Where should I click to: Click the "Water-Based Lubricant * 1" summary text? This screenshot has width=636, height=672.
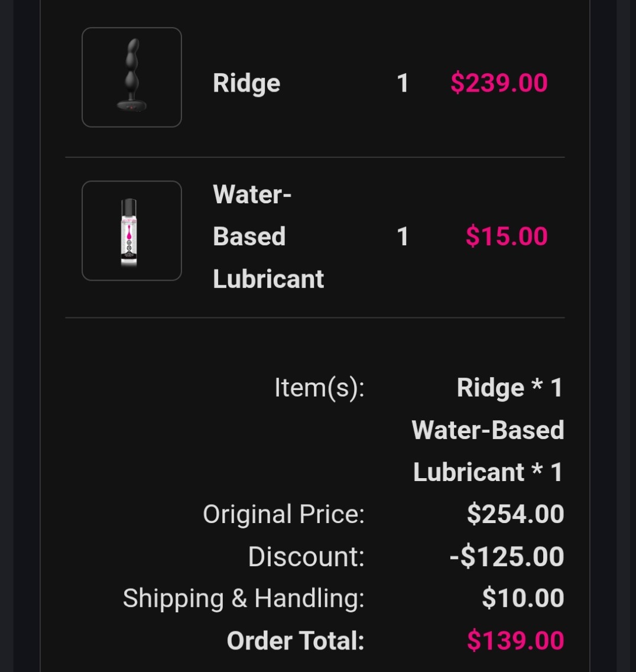(488, 450)
